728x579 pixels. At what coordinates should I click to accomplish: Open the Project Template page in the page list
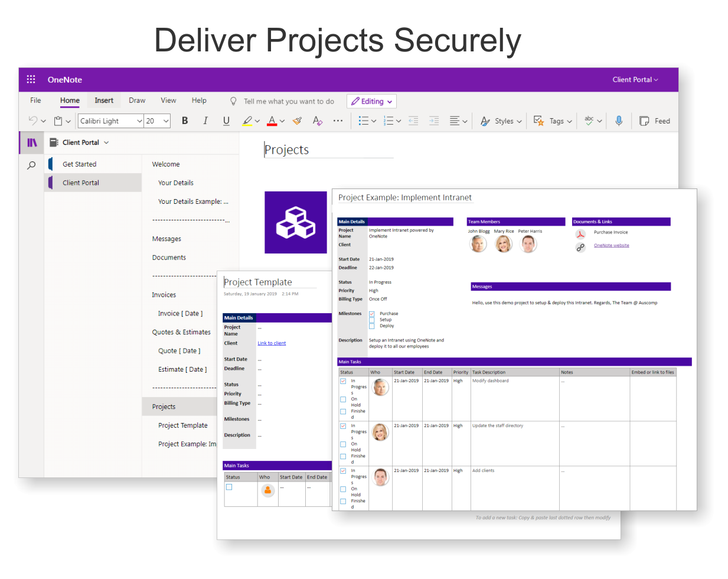point(182,425)
